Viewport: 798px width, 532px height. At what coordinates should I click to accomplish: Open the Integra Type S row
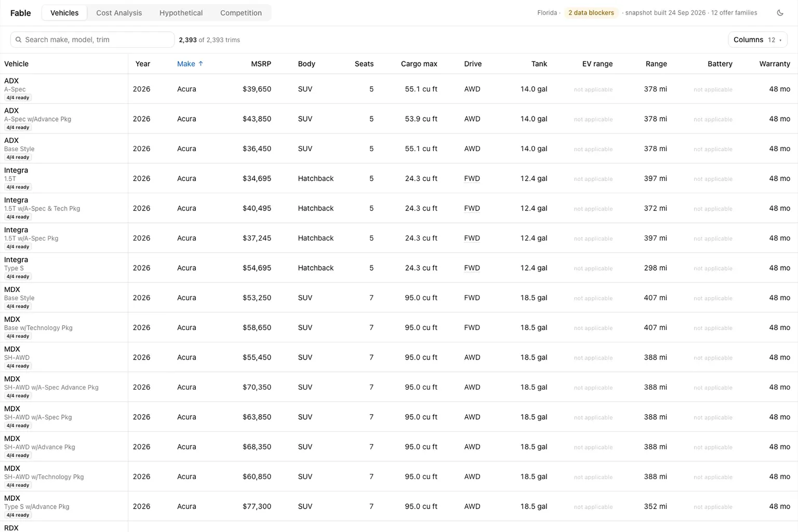(x=399, y=268)
